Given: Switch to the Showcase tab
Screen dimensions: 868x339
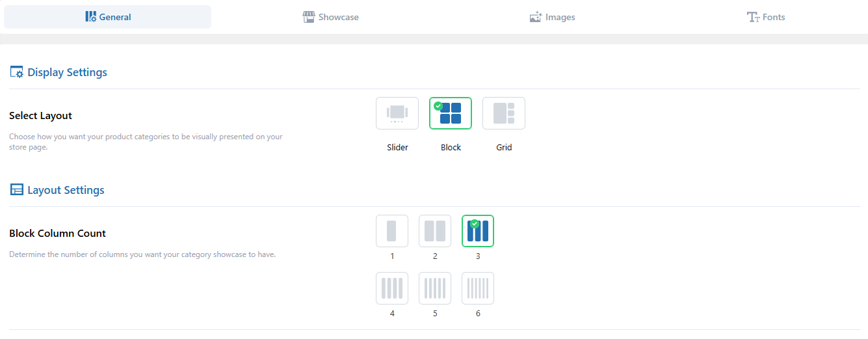Looking at the screenshot, I should [330, 17].
